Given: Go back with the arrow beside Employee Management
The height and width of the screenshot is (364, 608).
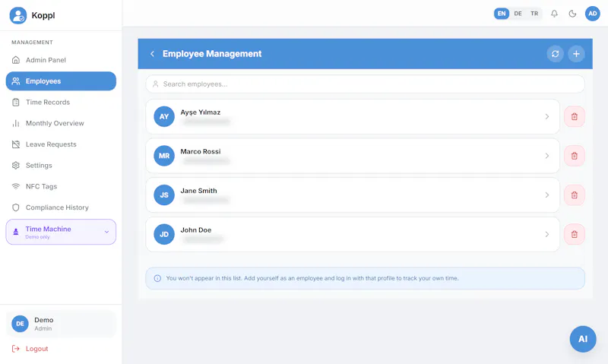Looking at the screenshot, I should pyautogui.click(x=153, y=54).
